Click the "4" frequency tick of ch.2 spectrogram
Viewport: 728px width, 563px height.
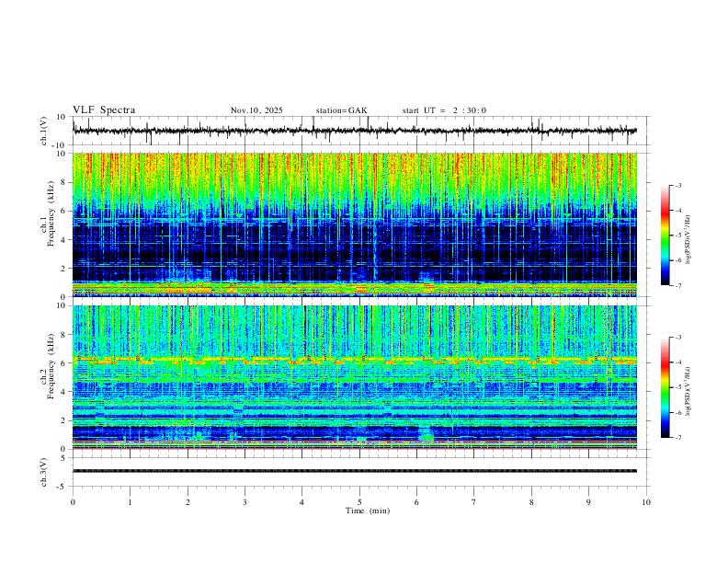point(63,392)
